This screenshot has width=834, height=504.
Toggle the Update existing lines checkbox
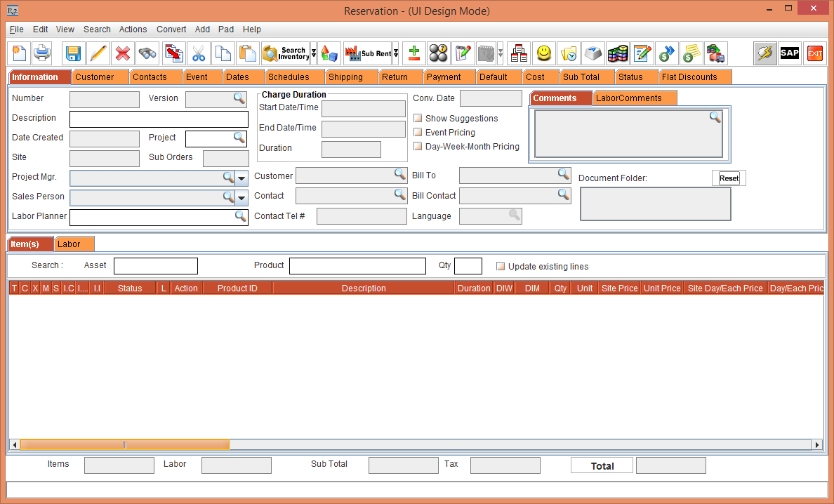[501, 266]
